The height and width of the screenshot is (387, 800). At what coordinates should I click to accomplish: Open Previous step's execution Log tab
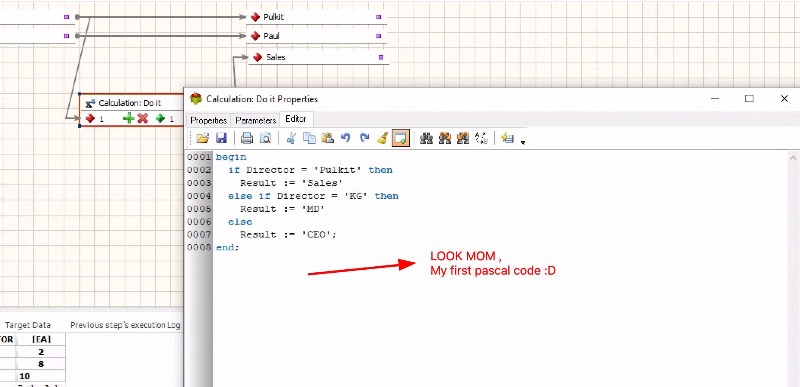click(x=126, y=325)
